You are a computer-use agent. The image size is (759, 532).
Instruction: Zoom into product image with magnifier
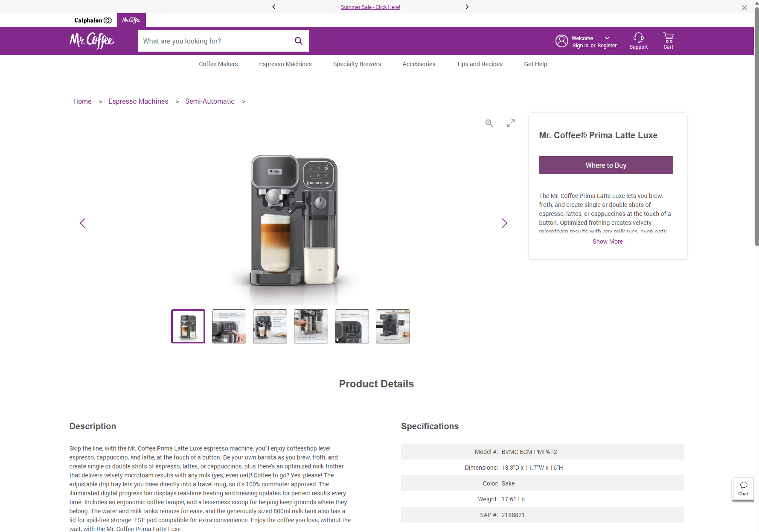(x=489, y=123)
